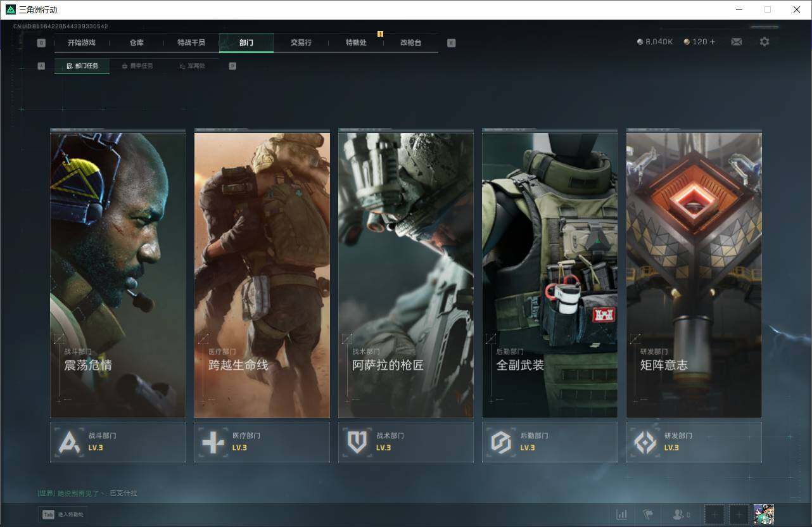Click the 研发部门 LV.3 emblem icon
This screenshot has width=812, height=527.
[x=645, y=442]
